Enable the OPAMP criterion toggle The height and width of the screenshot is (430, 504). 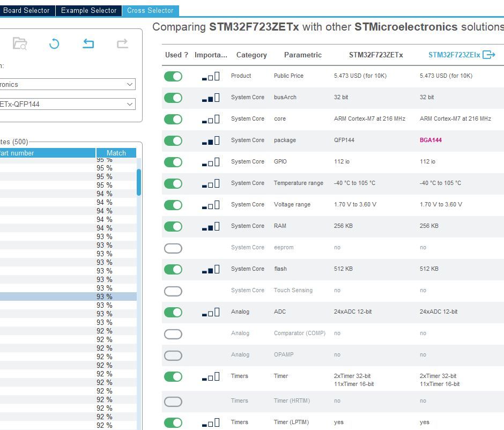tap(173, 355)
